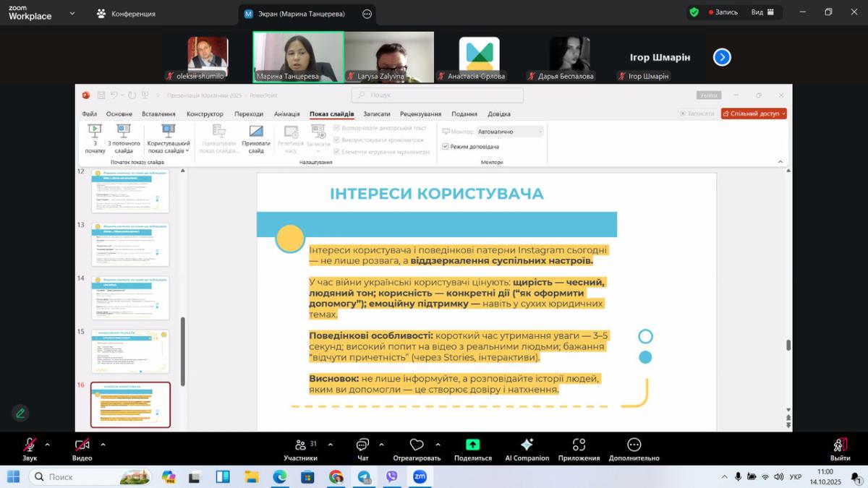
Task: Turn on camera via Видео icon
Action: 82,445
